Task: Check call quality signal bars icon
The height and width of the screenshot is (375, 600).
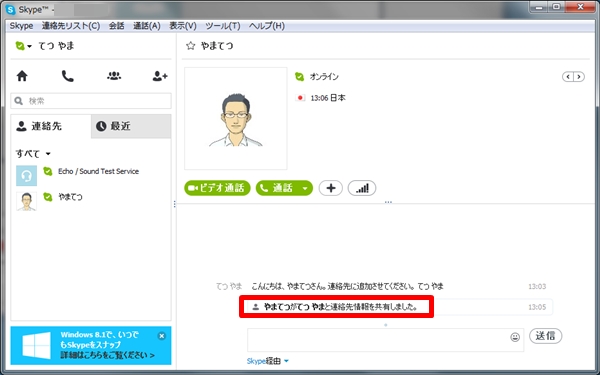Action: coord(362,188)
